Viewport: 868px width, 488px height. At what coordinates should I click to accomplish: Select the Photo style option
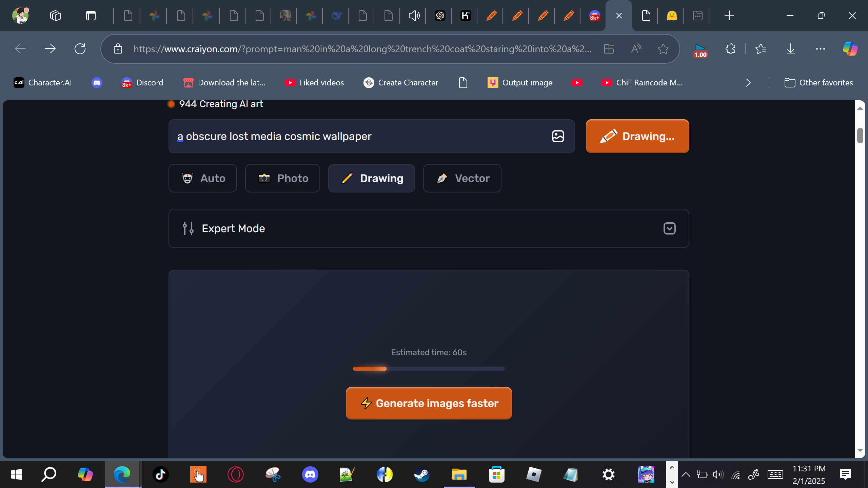[x=282, y=178]
